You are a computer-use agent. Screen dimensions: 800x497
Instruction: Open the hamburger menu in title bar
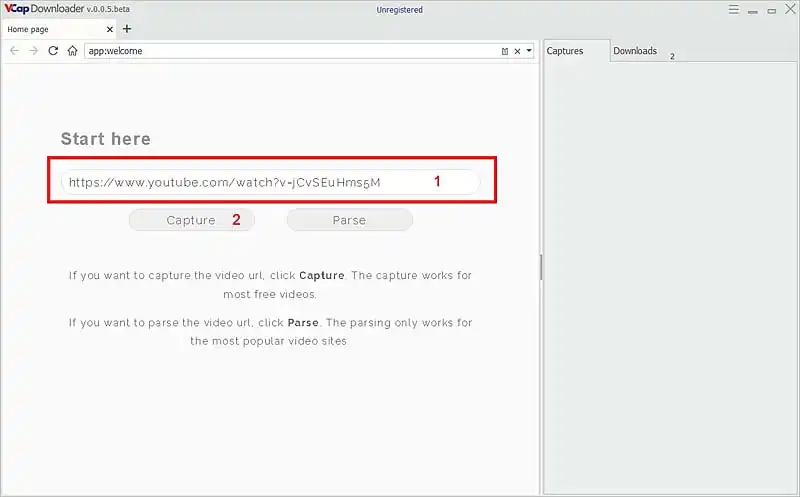[734, 10]
